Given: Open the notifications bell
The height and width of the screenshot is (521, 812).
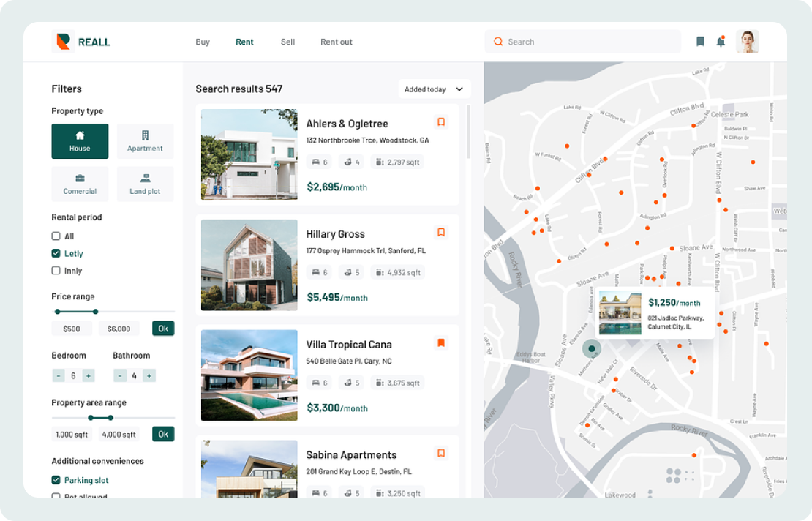Looking at the screenshot, I should click(x=721, y=42).
